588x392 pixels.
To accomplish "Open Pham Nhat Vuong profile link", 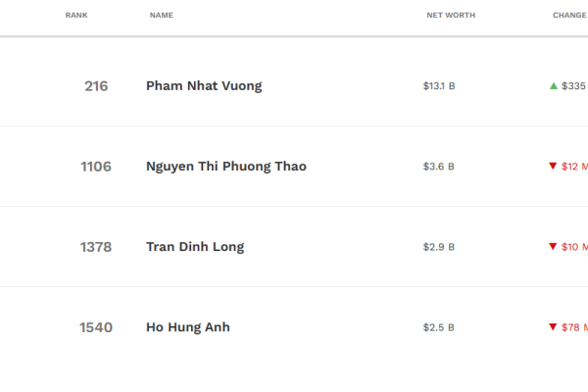I will tap(204, 86).
